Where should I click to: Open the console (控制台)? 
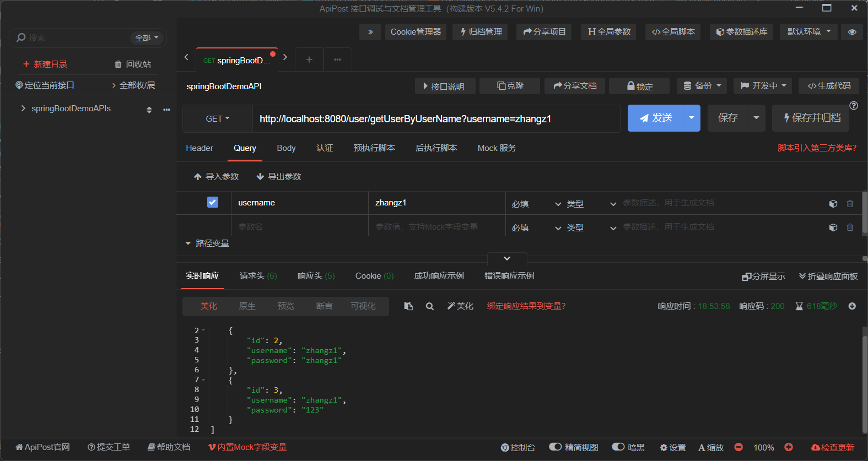pyautogui.click(x=518, y=447)
